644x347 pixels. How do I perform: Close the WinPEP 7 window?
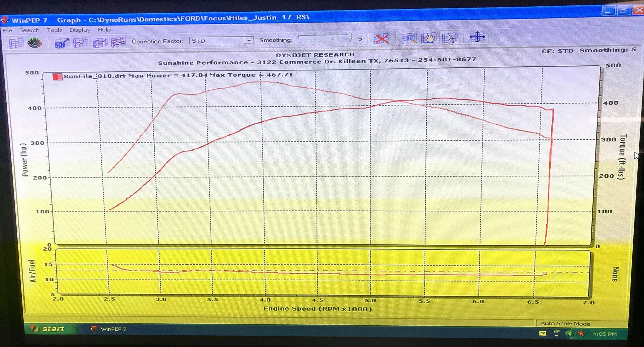(638, 10)
